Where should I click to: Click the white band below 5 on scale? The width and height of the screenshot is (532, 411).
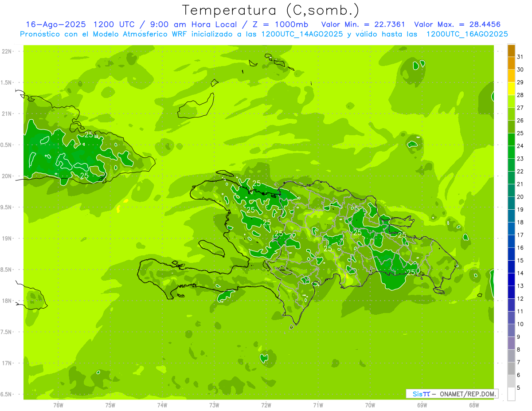pos(511,394)
